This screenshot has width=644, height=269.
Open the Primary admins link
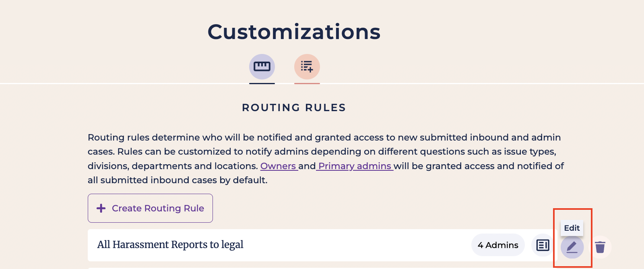[354, 166]
